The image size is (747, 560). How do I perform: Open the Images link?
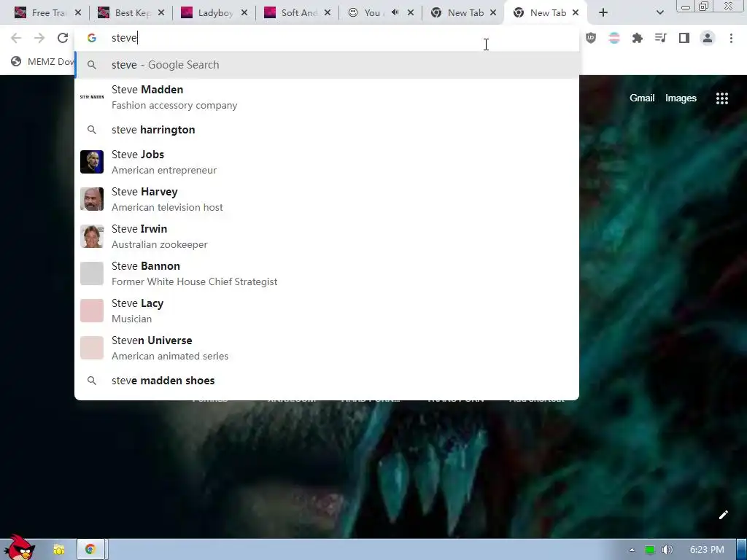coord(681,98)
